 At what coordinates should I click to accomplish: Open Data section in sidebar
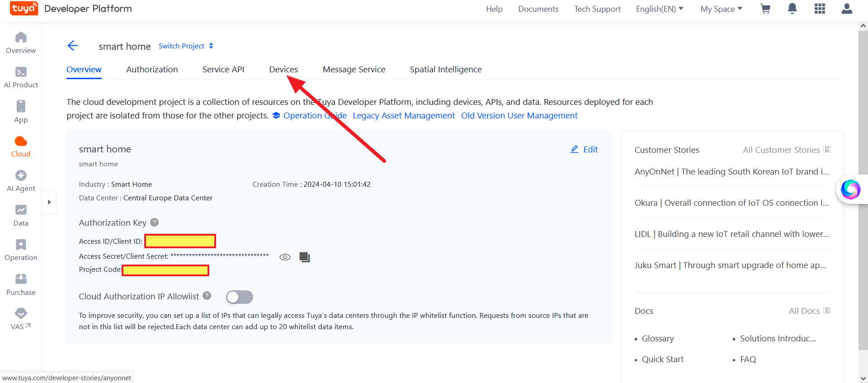[x=21, y=216]
